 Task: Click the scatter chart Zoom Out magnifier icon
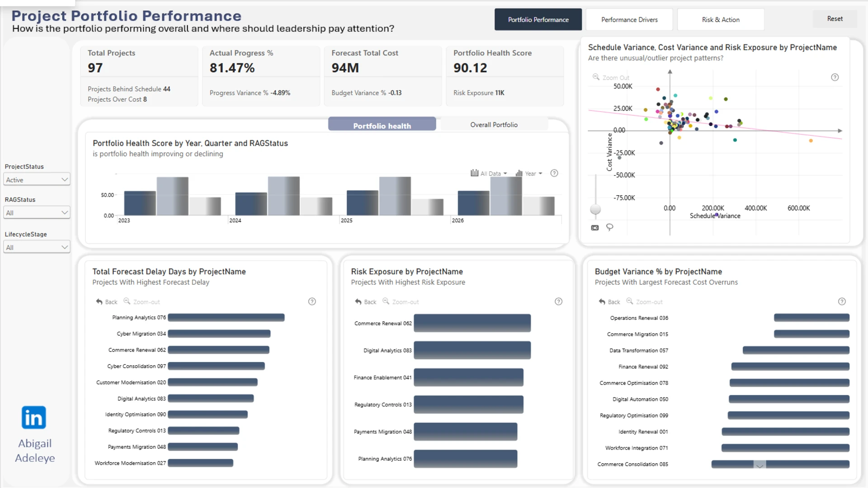point(596,77)
